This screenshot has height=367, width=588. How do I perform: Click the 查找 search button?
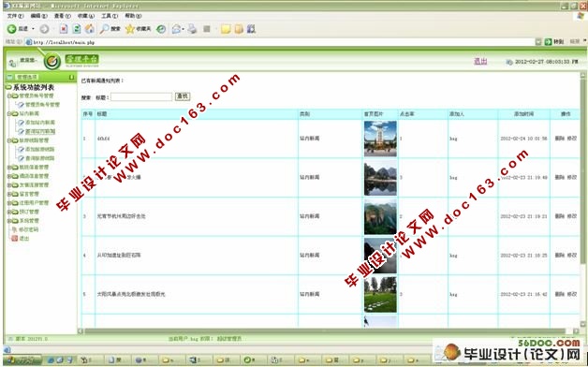coord(183,96)
